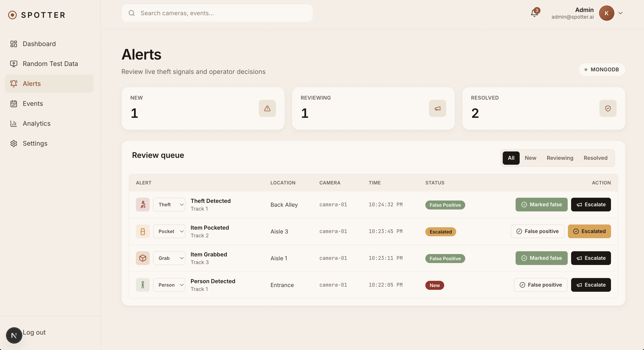Click the shield icon in RESOLVED card
Viewport: 644px width, 350px height.
[x=608, y=108]
